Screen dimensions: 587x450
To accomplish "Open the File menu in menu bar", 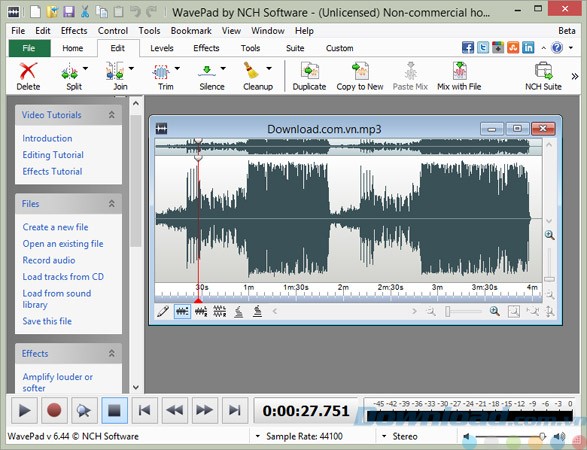I will [x=18, y=31].
